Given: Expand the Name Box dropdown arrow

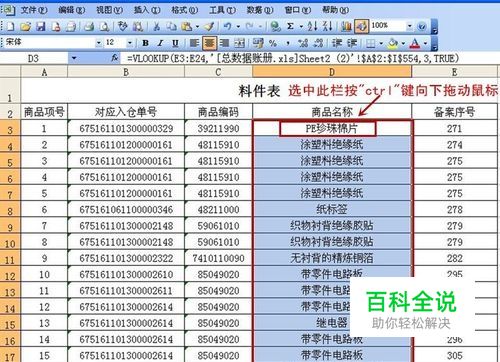Looking at the screenshot, I should coord(74,58).
